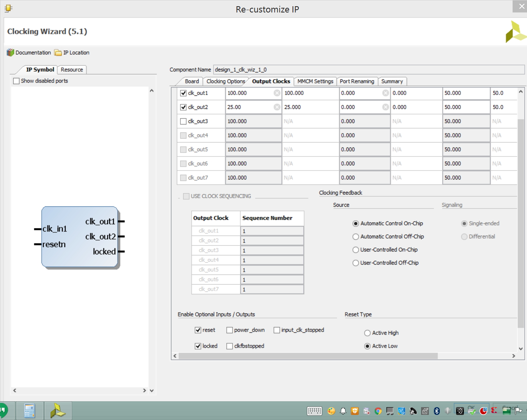Click the horizontal scrollbar right arrow in the Output Clocks pane
This screenshot has width=527, height=420.
[513, 356]
